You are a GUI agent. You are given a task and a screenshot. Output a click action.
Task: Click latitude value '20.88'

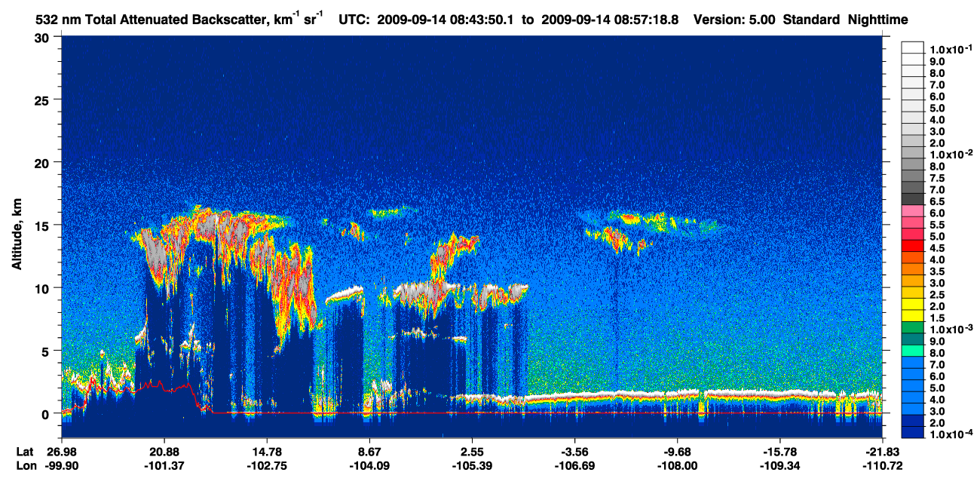[x=164, y=452]
